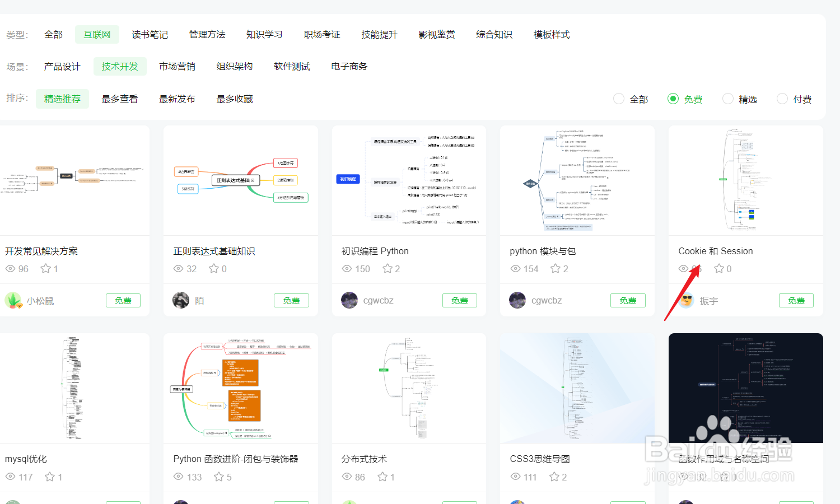Click the star icon on CSS3思维导图 card

[553, 477]
